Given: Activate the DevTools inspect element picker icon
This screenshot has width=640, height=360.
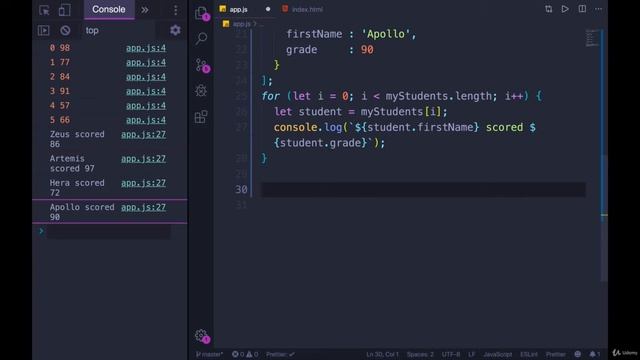Looking at the screenshot, I should 44,10.
